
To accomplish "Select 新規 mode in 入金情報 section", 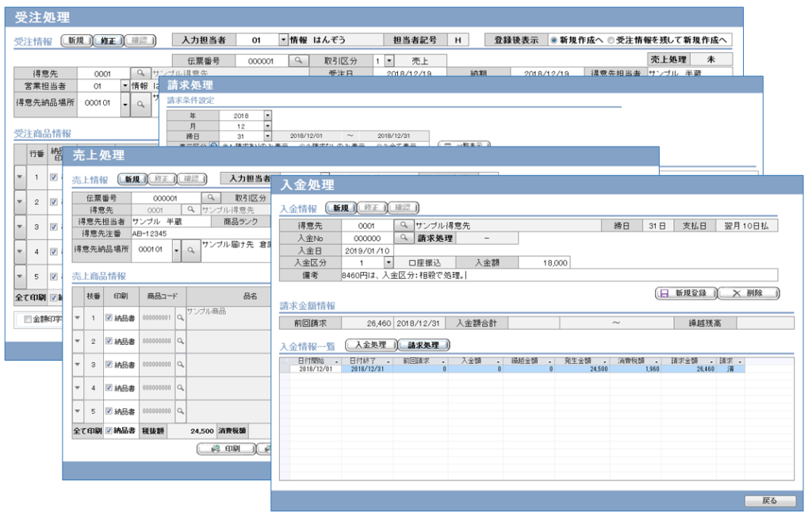I will click(341, 208).
